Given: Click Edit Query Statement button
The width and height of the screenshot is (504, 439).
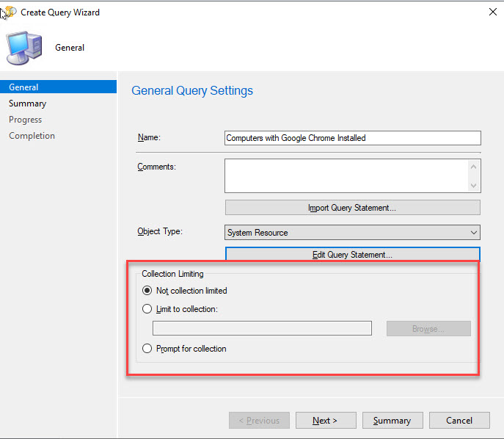Looking at the screenshot, I should point(352,255).
